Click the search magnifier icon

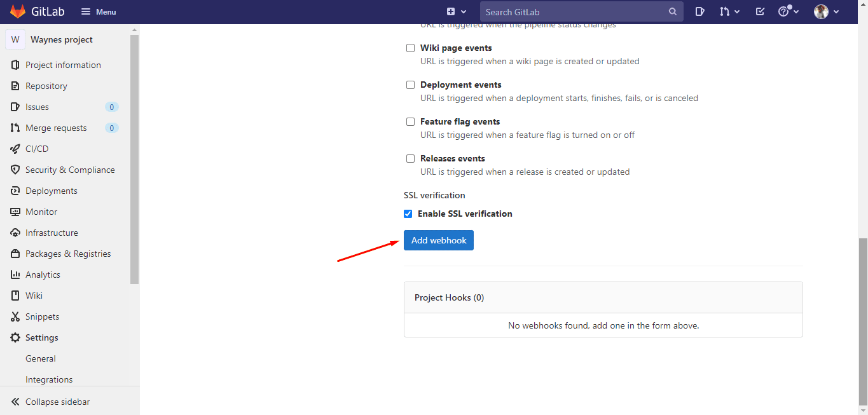[x=673, y=11]
